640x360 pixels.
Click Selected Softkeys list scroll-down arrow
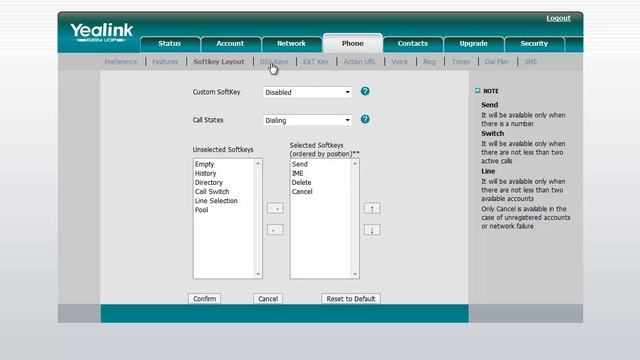[355, 274]
